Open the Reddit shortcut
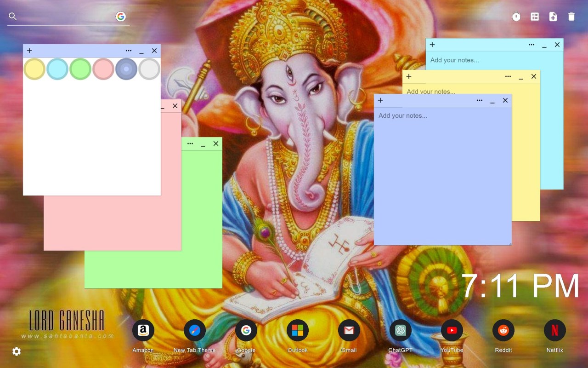Viewport: 588px width, 368px height. pyautogui.click(x=503, y=330)
